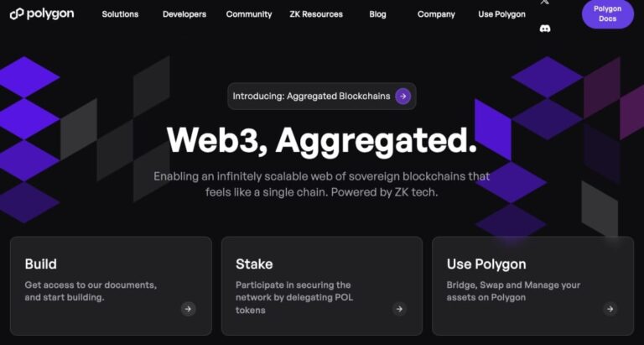Open the Developers menu
The image size is (644, 345).
click(x=184, y=14)
